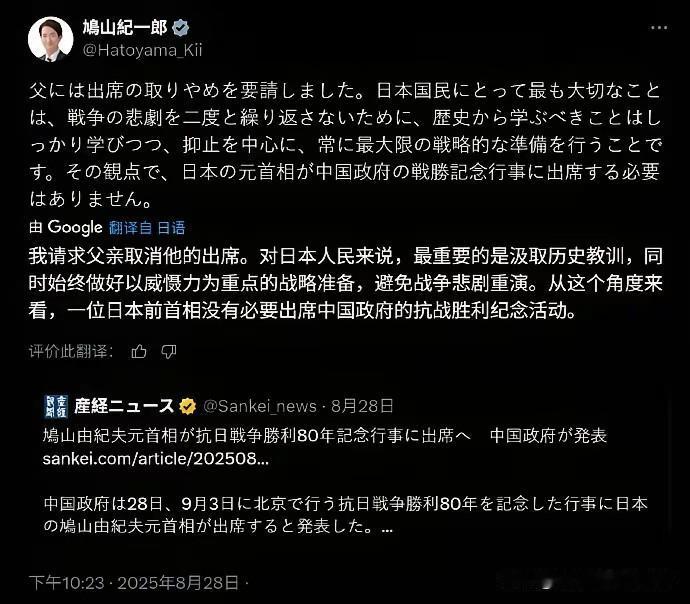This screenshot has width=690, height=604.
Task: Rate the translation with thumbs down
Action: 169,351
